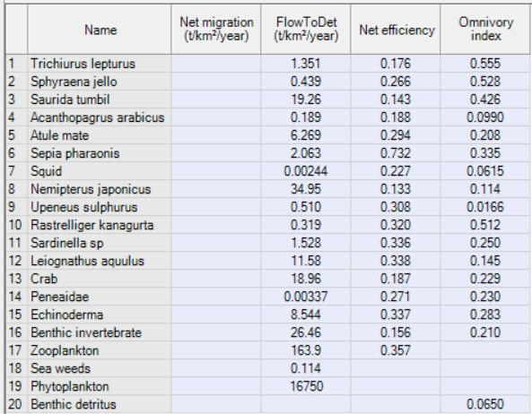The width and height of the screenshot is (532, 414).
Task: Click the Net migration cell for Crab
Action: [216, 280]
